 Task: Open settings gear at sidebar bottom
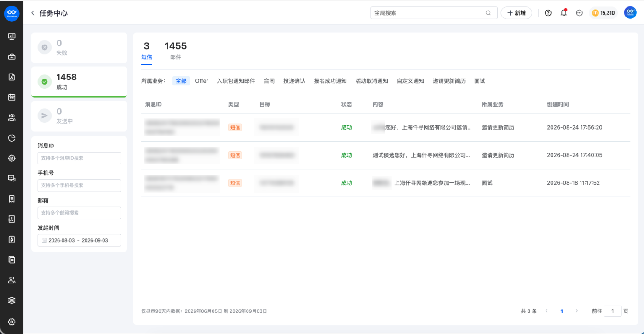tap(12, 322)
